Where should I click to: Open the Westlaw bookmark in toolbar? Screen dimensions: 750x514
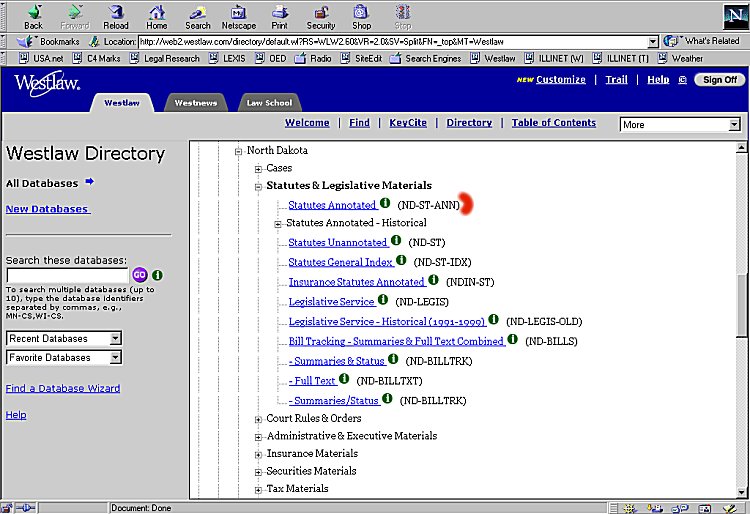coord(493,58)
